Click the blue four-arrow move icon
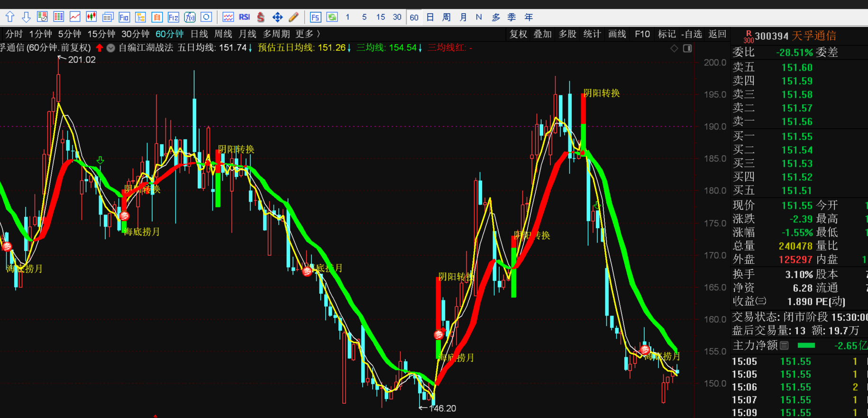 pos(277,17)
